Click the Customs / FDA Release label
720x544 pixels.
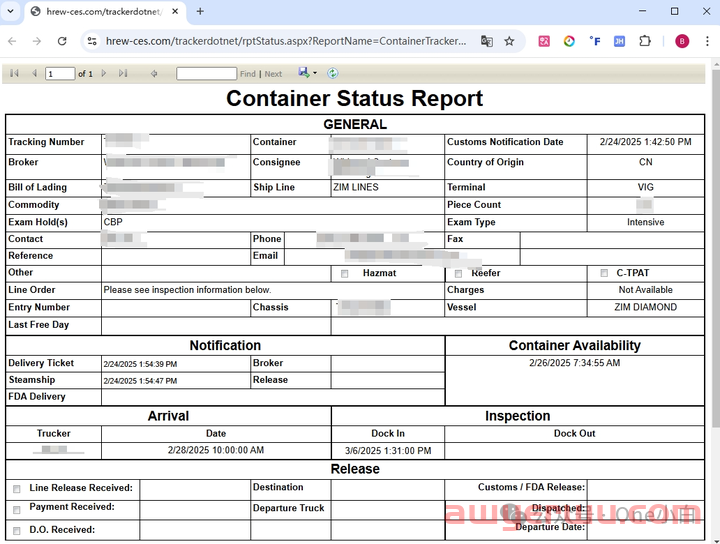531,487
